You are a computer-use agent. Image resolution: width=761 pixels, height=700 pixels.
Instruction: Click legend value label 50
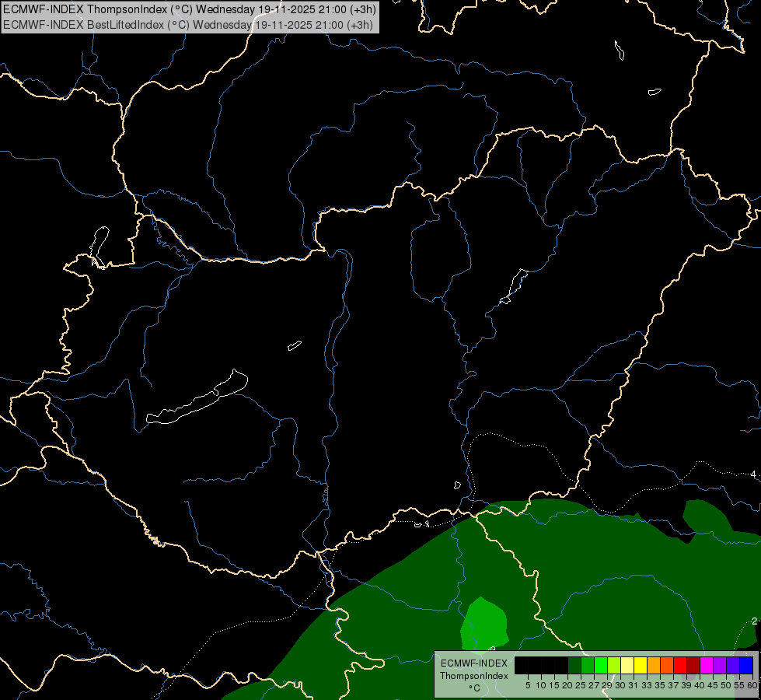click(x=725, y=685)
